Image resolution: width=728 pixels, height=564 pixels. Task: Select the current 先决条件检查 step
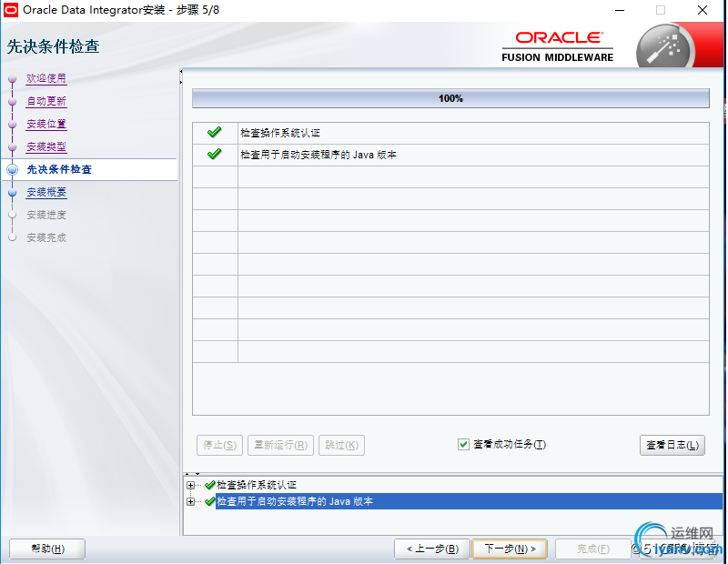(x=59, y=169)
